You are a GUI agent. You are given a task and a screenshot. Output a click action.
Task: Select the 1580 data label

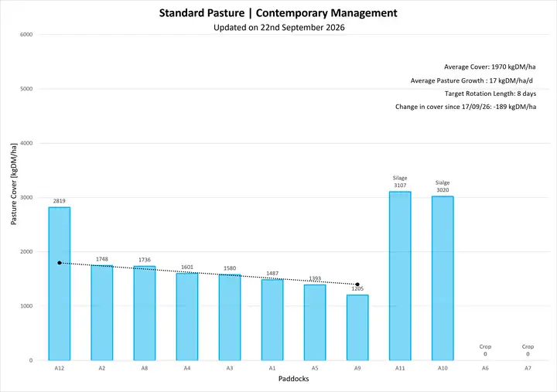point(230,268)
